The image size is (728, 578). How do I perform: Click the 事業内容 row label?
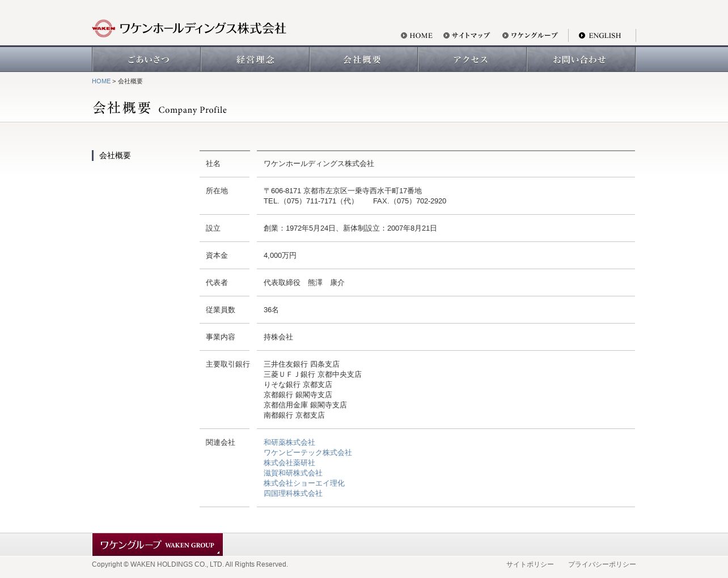click(x=221, y=337)
